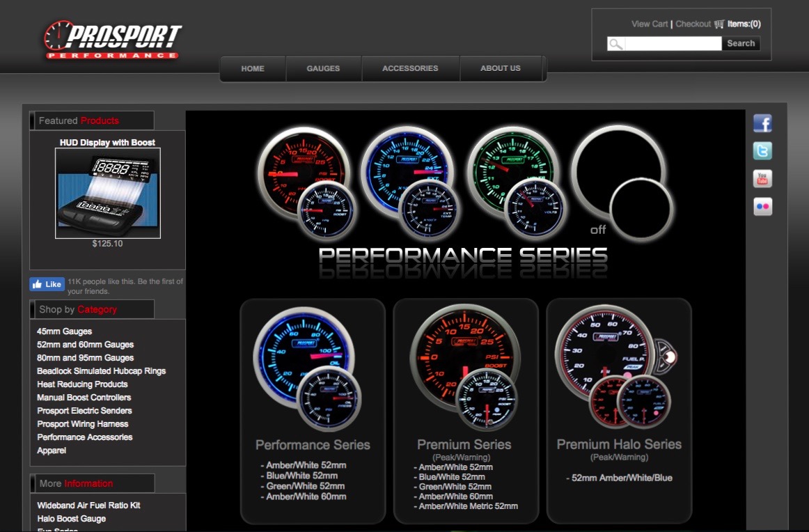
Task: Click the Search button
Action: 741,44
